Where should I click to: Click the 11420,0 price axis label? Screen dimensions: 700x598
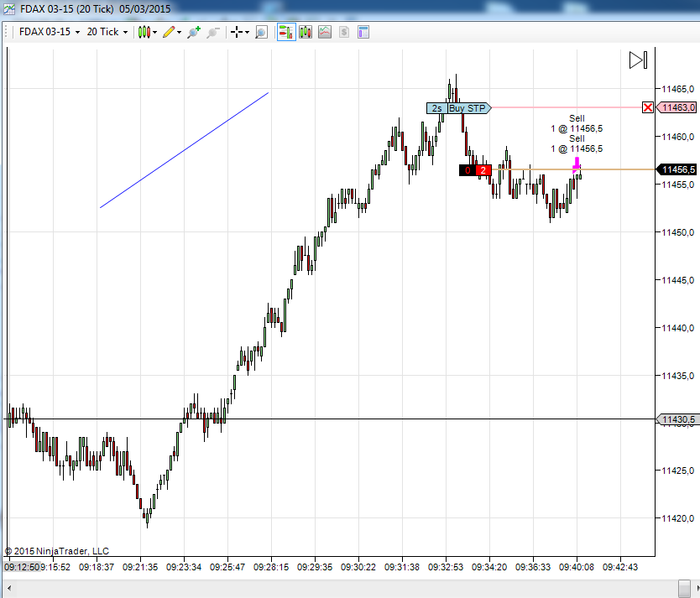[677, 518]
